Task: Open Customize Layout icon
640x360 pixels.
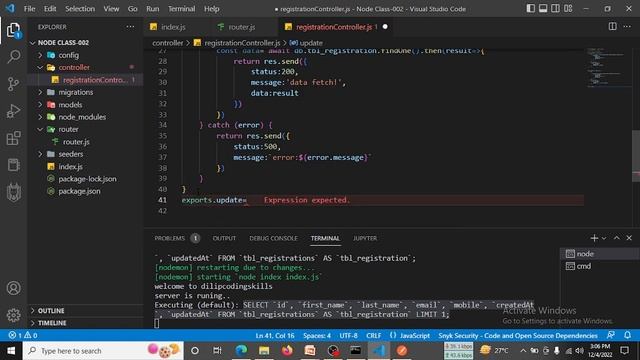Action: click(x=568, y=9)
